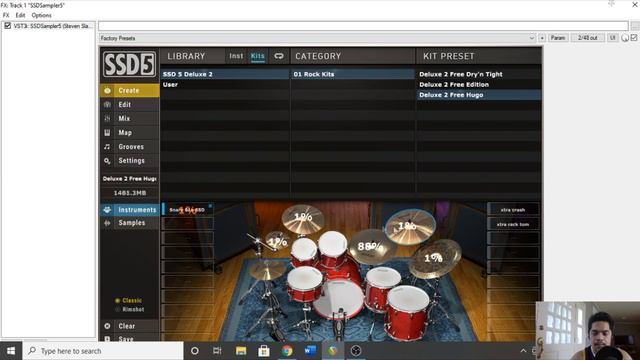
Task: Click the xtra crash slot
Action: coord(513,210)
